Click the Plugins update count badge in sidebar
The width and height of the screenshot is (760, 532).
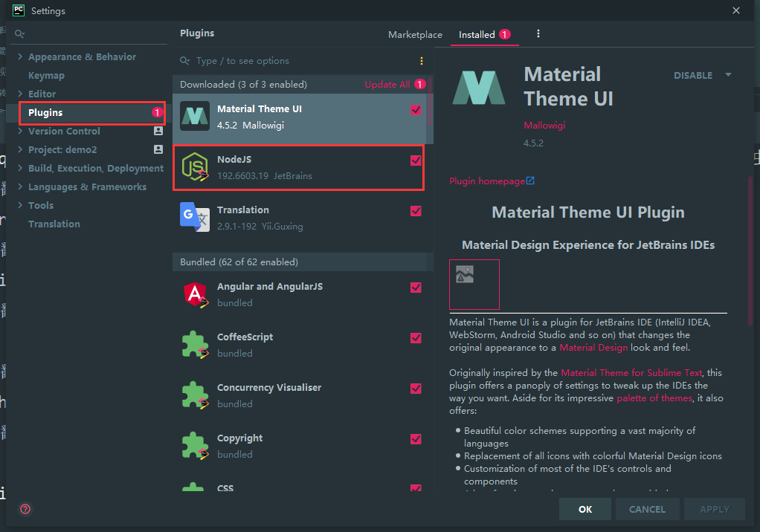(x=157, y=112)
